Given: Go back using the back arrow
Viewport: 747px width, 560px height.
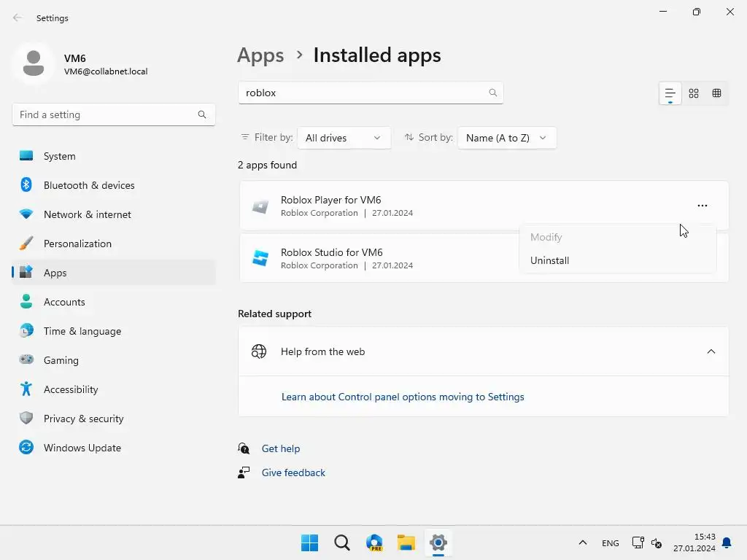Looking at the screenshot, I should 18,18.
